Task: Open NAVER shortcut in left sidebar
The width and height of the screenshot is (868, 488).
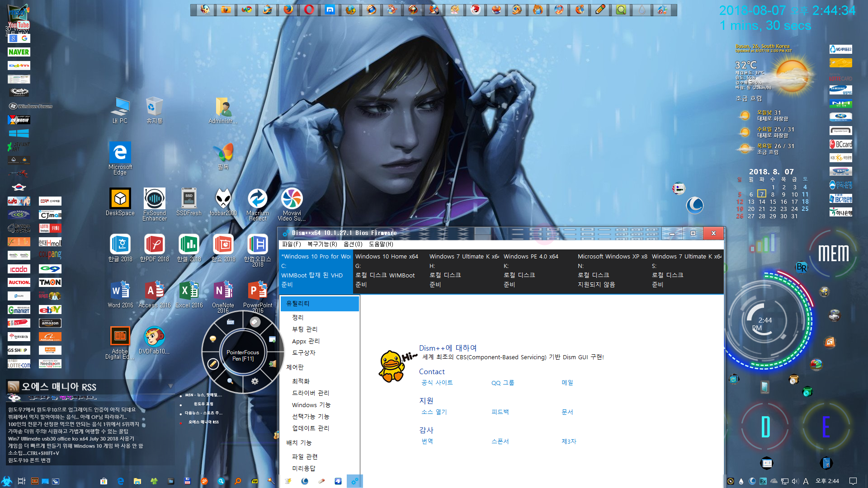Action: (x=19, y=52)
